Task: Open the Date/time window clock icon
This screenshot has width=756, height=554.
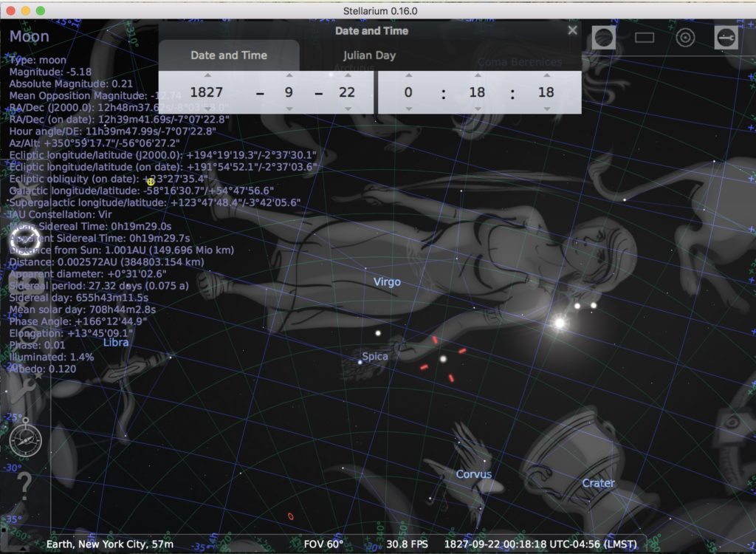Action: click(25, 242)
